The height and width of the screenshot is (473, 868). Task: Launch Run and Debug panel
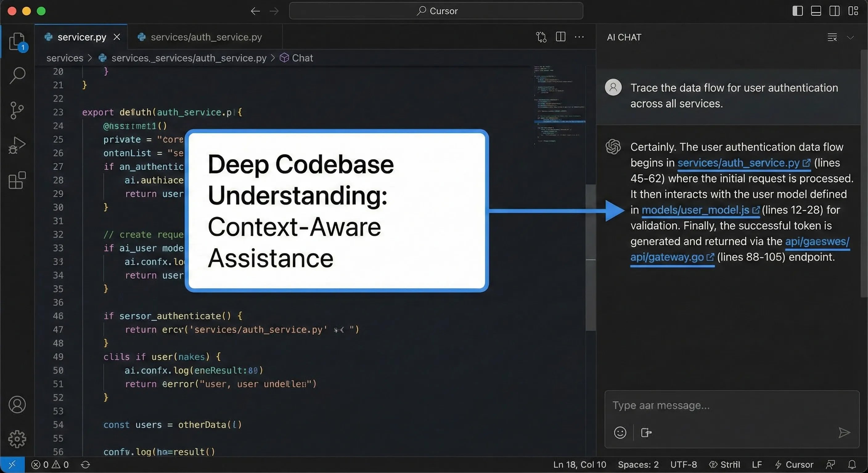17,145
